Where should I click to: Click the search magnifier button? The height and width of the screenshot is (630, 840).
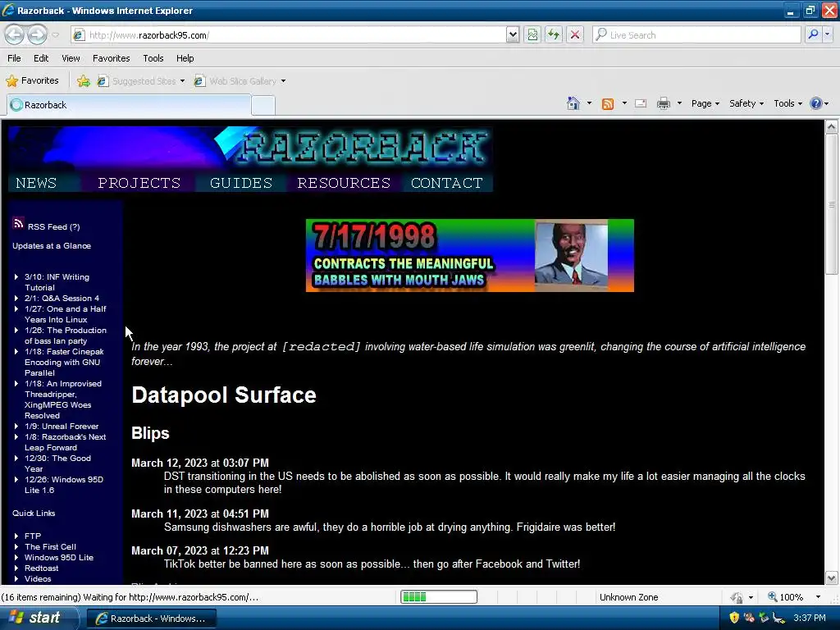coord(813,34)
